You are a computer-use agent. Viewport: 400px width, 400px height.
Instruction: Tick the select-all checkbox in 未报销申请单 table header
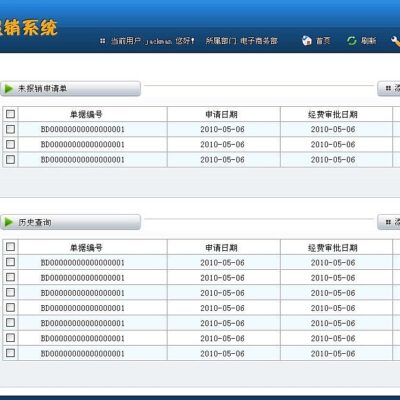[x=10, y=114]
